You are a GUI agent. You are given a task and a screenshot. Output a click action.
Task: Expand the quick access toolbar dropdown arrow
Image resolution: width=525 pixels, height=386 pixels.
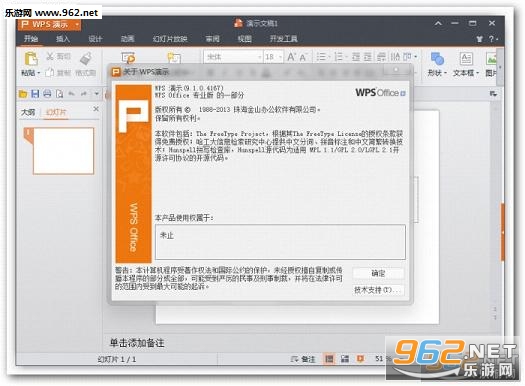pos(96,94)
